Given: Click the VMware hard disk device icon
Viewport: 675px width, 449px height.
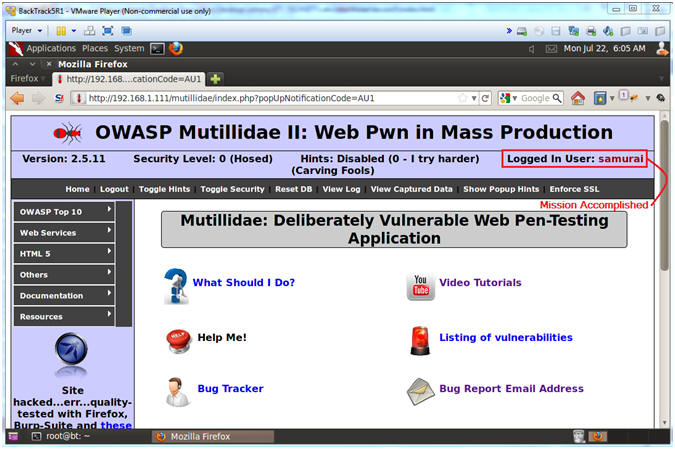Looking at the screenshot, I should [522, 31].
